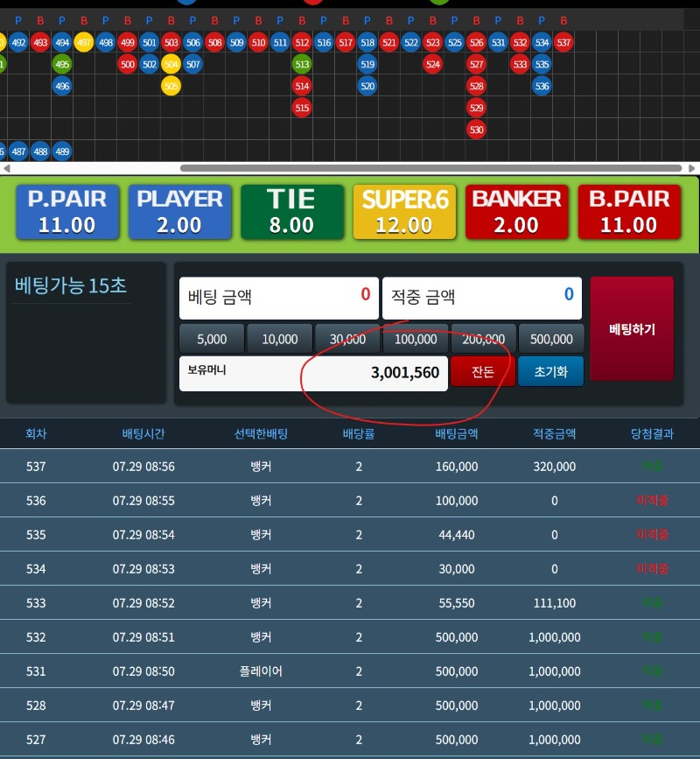The width and height of the screenshot is (700, 759).
Task: Click blue round marker 520
Action: (367, 86)
